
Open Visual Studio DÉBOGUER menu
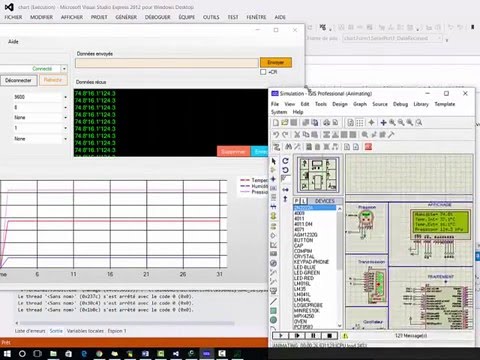click(x=158, y=17)
